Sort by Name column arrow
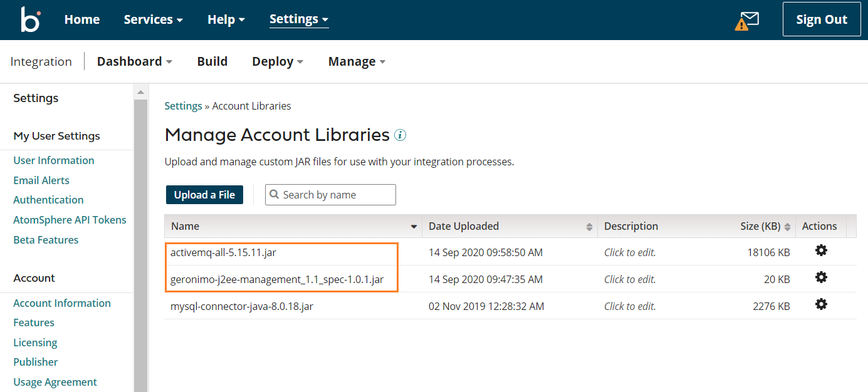Viewport: 868px width, 392px height. tap(414, 227)
